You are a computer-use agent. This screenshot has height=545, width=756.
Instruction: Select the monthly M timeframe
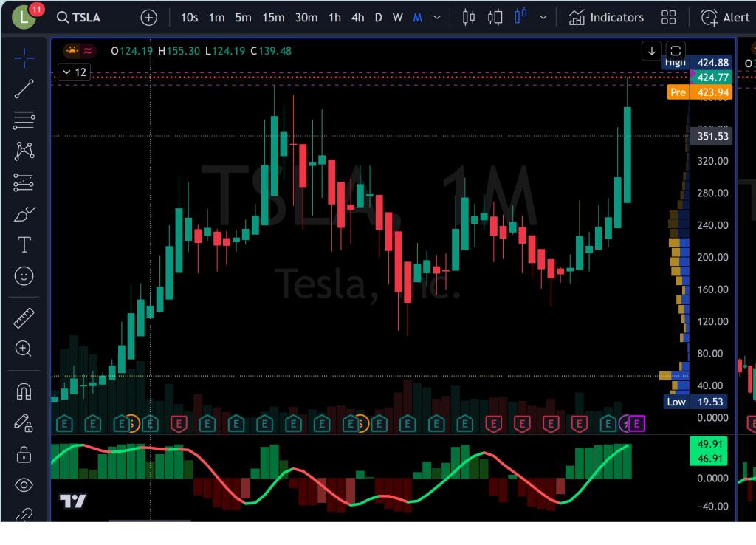(418, 18)
